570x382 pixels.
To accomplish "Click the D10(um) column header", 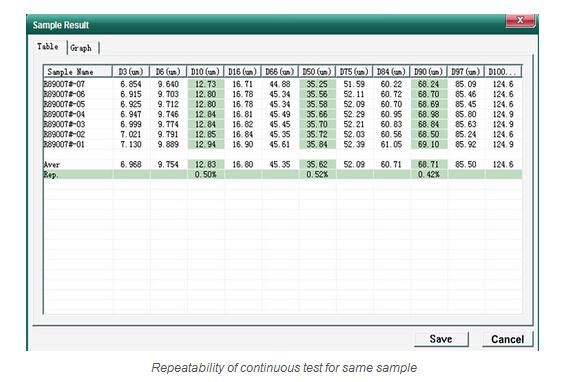I will (205, 71).
